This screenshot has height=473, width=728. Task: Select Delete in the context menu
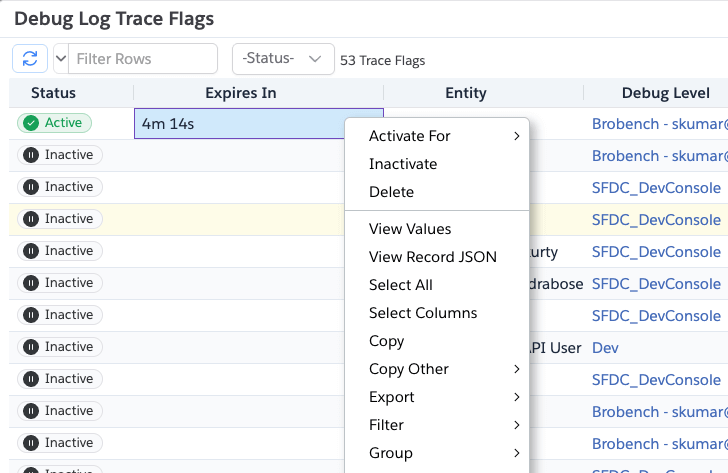391,192
